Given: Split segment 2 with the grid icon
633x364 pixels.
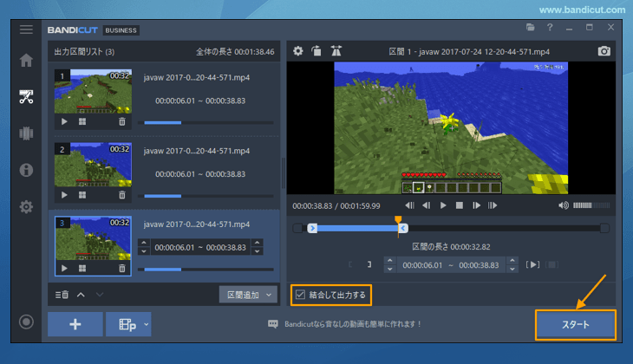Looking at the screenshot, I should [82, 195].
